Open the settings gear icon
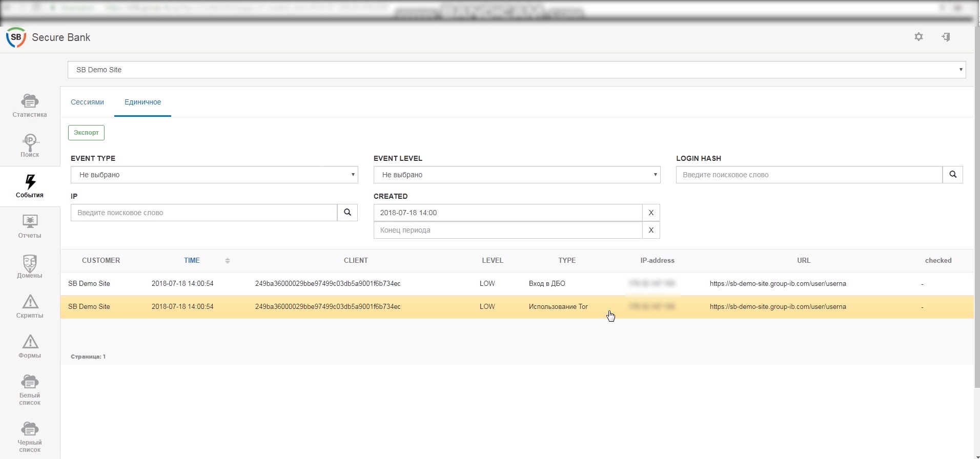This screenshot has width=980, height=459. pyautogui.click(x=918, y=37)
